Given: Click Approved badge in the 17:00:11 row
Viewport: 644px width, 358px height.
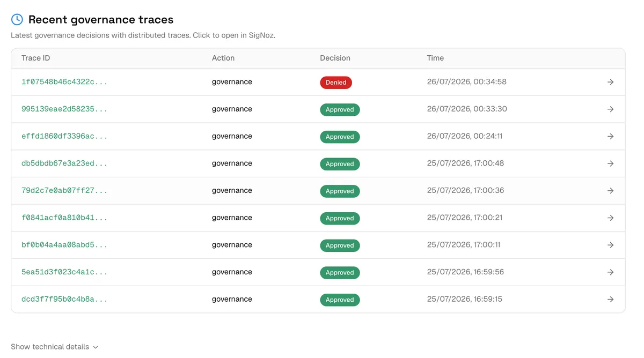Looking at the screenshot, I should pos(340,245).
